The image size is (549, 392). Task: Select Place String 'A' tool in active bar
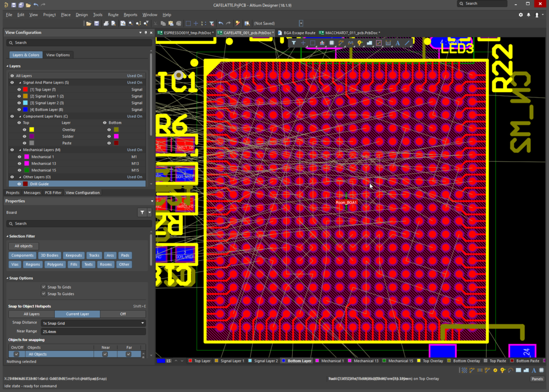pyautogui.click(x=398, y=43)
